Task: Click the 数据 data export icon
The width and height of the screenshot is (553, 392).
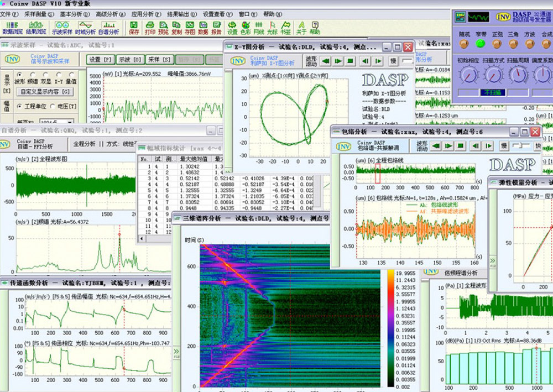Action: (x=203, y=28)
